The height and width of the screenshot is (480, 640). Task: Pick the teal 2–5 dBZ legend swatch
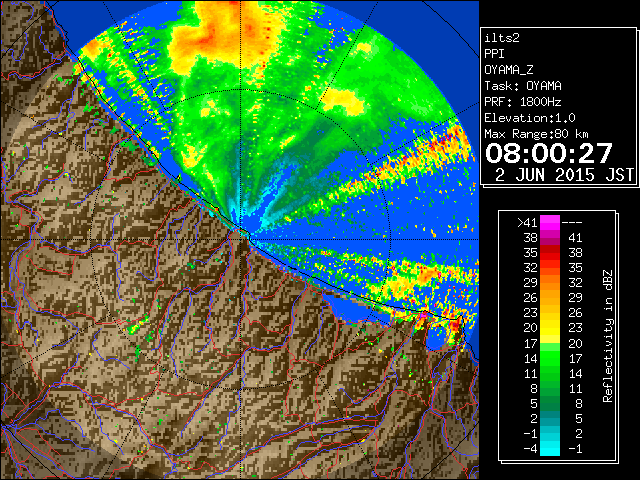[x=549, y=419]
